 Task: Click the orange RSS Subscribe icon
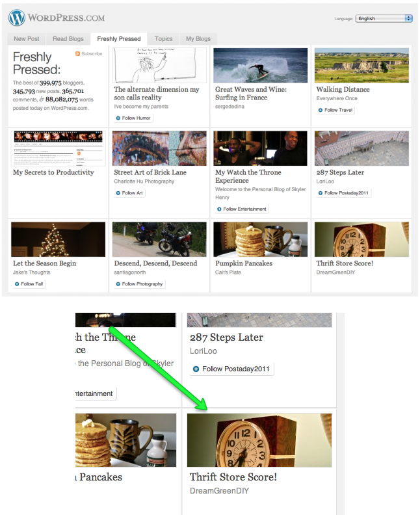78,54
